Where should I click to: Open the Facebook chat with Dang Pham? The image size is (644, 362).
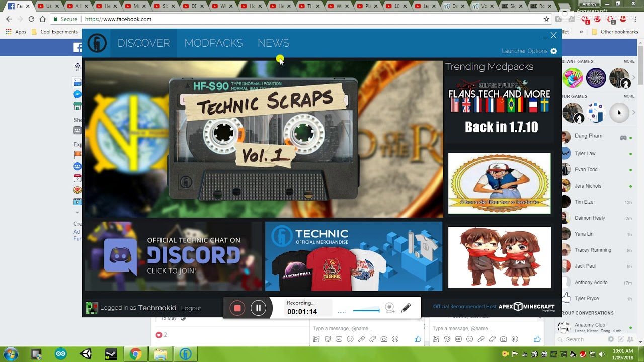(597, 137)
